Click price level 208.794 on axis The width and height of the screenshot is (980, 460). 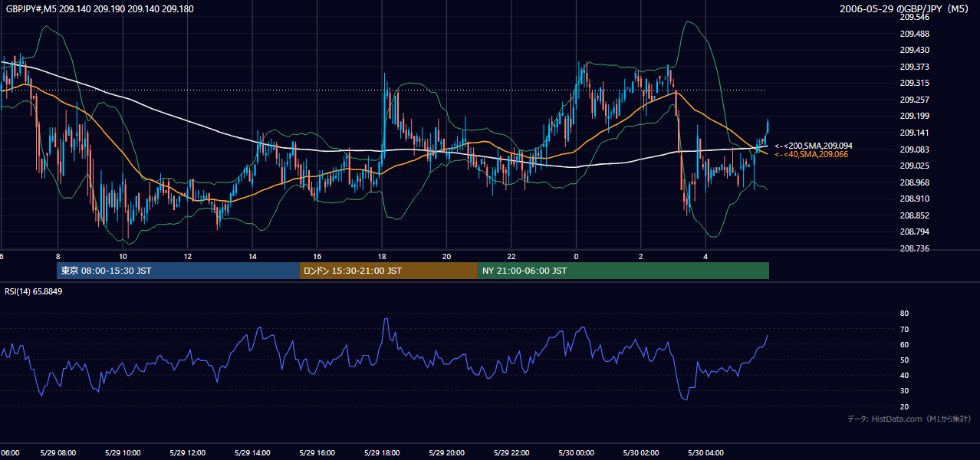point(914,232)
